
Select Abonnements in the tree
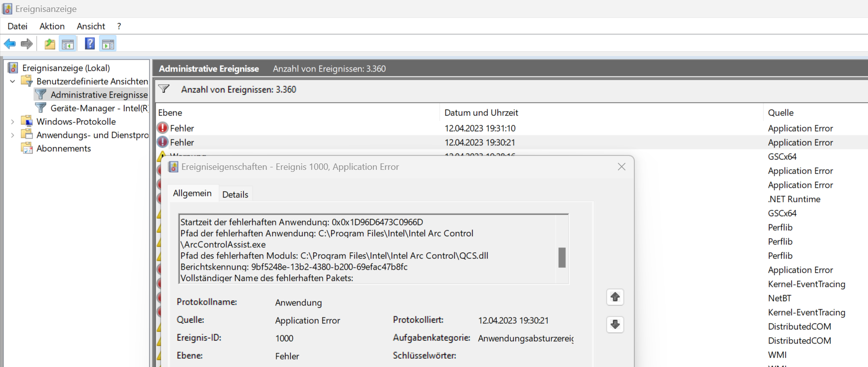coord(64,148)
